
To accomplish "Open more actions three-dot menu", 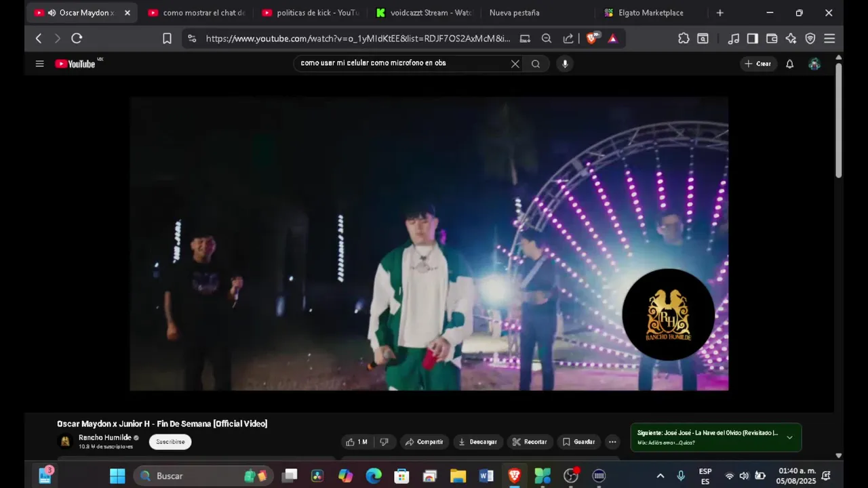I will (x=612, y=442).
